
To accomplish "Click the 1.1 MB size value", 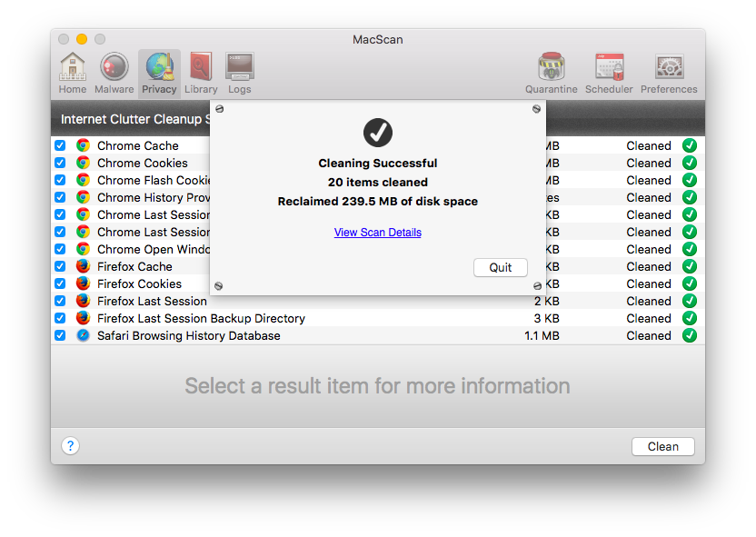I will 542,335.
